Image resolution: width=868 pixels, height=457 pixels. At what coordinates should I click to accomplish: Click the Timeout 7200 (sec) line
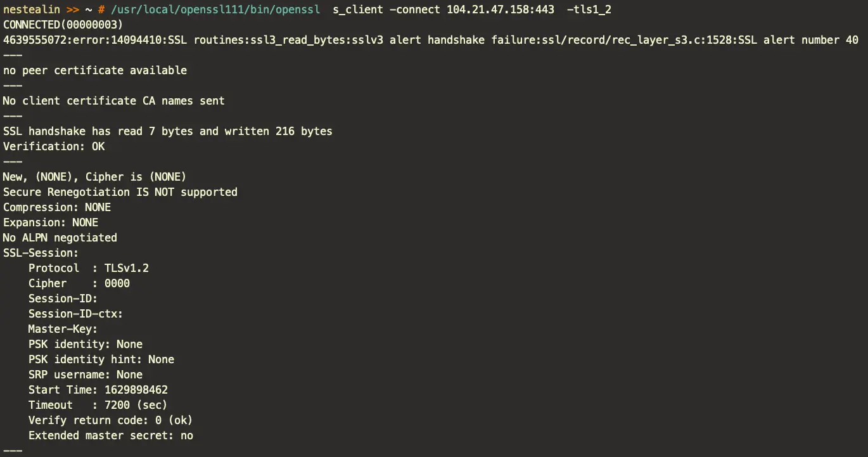[x=98, y=405]
